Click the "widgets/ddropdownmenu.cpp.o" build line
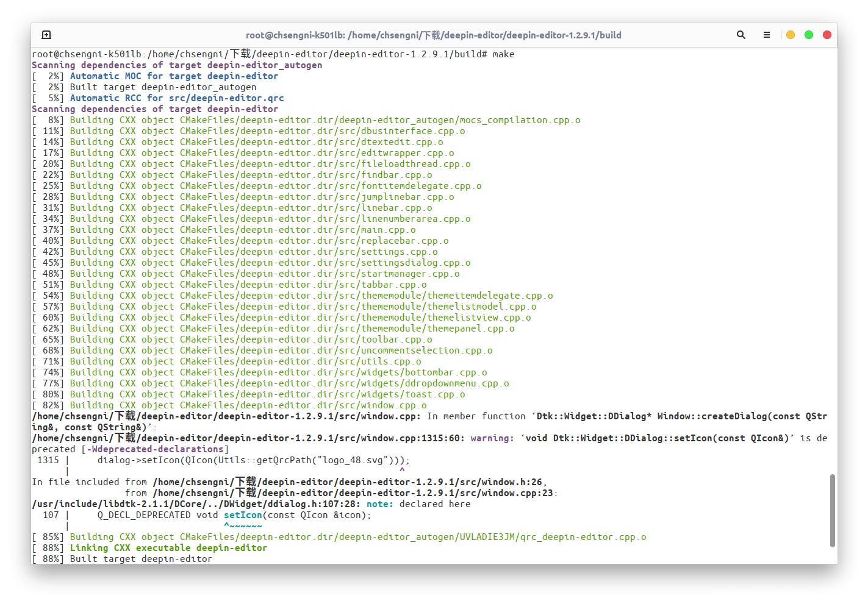The width and height of the screenshot is (868, 604). point(270,383)
